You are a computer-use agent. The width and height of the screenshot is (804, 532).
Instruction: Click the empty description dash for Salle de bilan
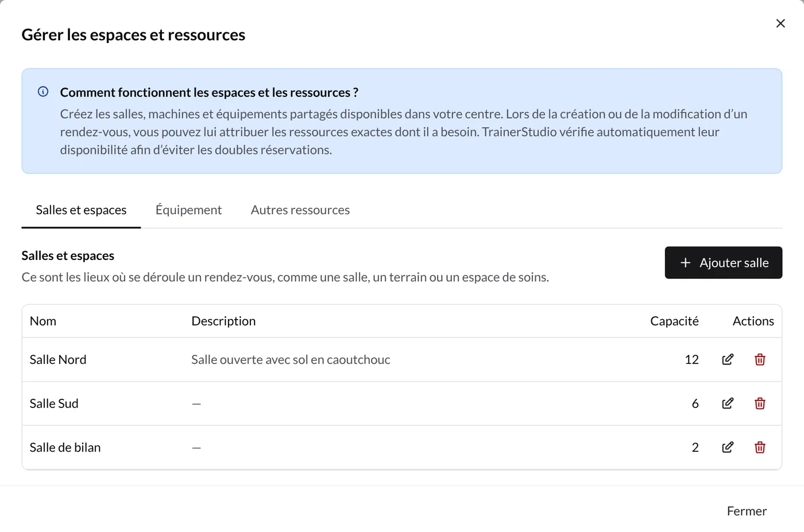pos(196,448)
